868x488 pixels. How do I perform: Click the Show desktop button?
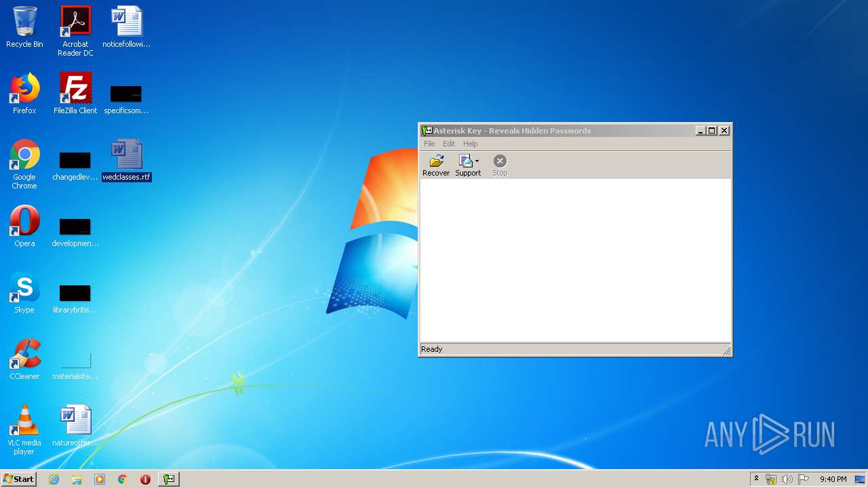tap(860, 479)
